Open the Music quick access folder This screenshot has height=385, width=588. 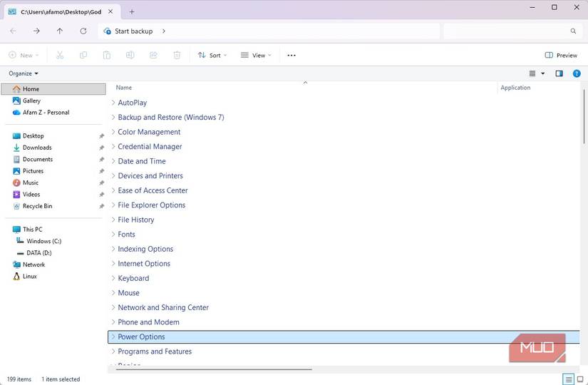click(x=31, y=183)
